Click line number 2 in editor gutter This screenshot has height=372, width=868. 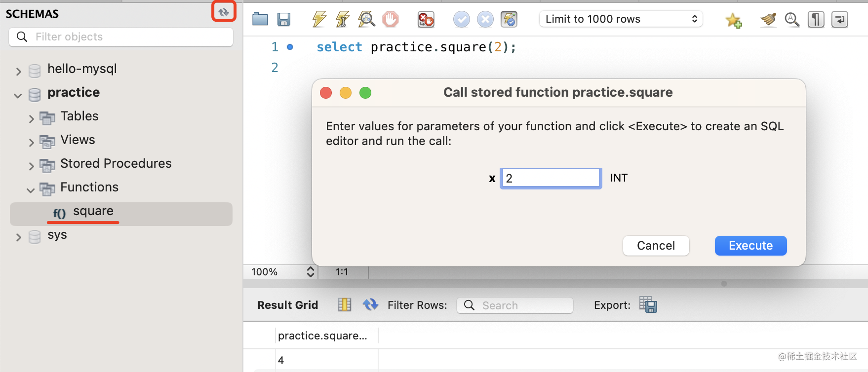tap(275, 68)
